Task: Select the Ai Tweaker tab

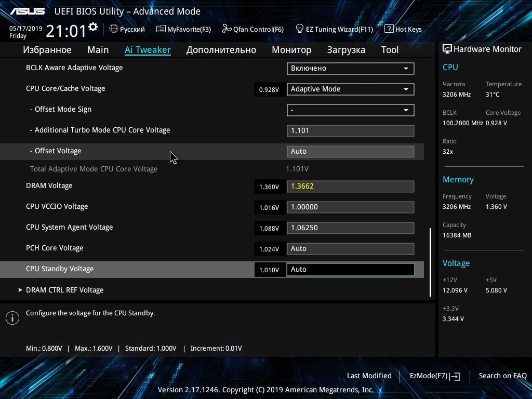Action: (x=148, y=50)
